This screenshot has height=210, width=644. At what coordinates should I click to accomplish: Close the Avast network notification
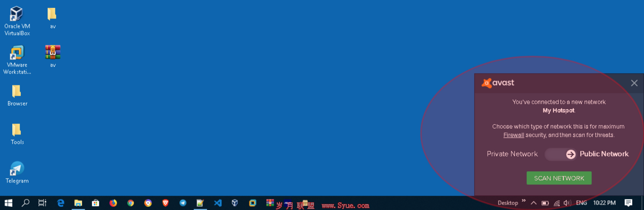634,83
